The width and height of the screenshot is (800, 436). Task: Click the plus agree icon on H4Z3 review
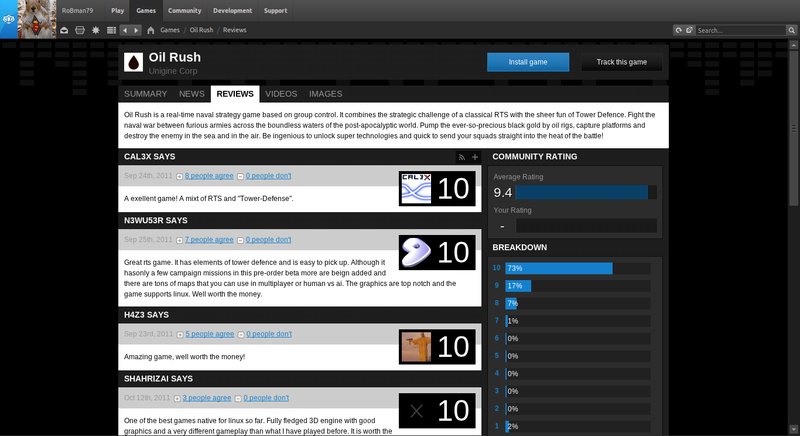point(180,335)
